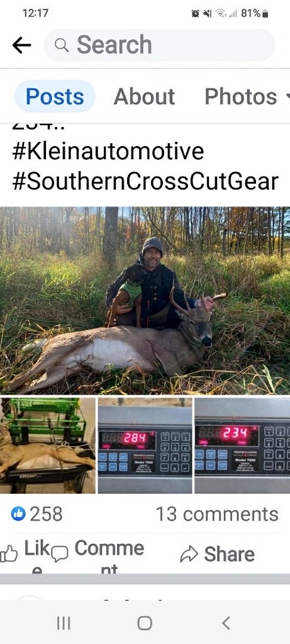Tap the thumbs-up Like icon
The width and height of the screenshot is (290, 644).
pyautogui.click(x=9, y=555)
